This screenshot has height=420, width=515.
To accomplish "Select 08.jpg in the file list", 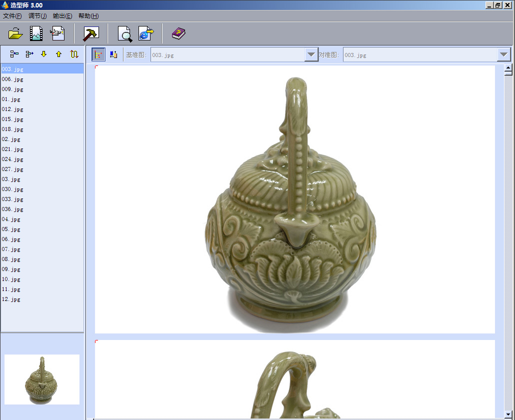I will pyautogui.click(x=42, y=259).
